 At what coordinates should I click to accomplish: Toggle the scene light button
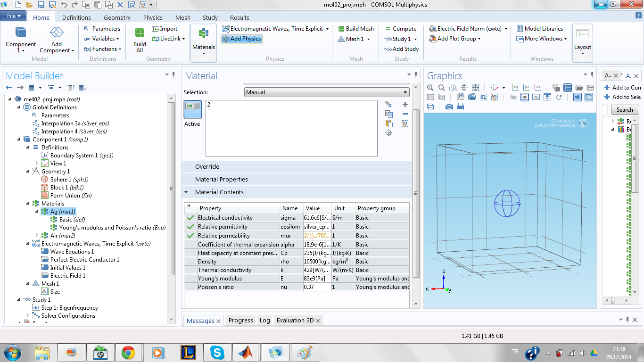(578, 97)
